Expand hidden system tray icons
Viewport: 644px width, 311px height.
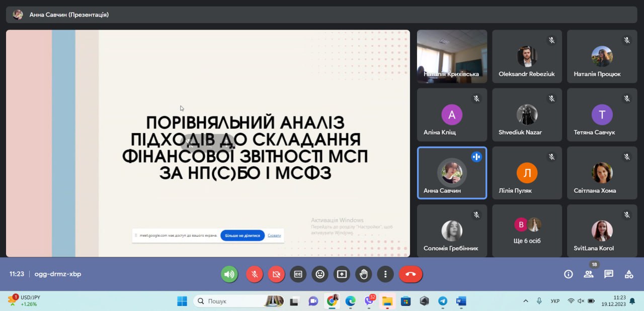click(525, 300)
